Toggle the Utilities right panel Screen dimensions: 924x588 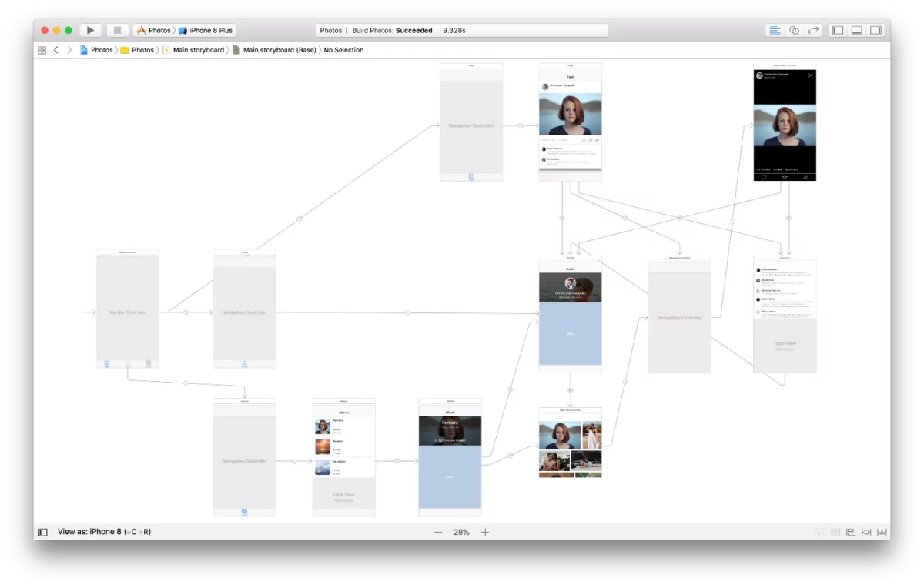pos(875,31)
